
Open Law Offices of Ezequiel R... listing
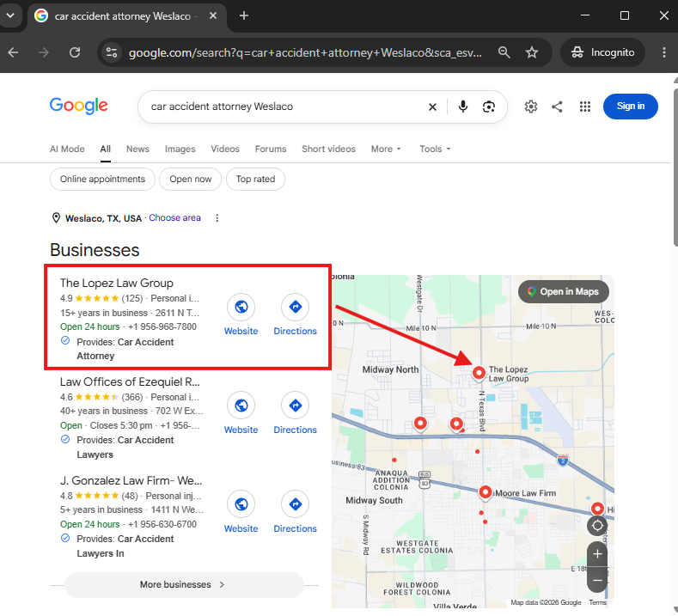pyautogui.click(x=130, y=382)
